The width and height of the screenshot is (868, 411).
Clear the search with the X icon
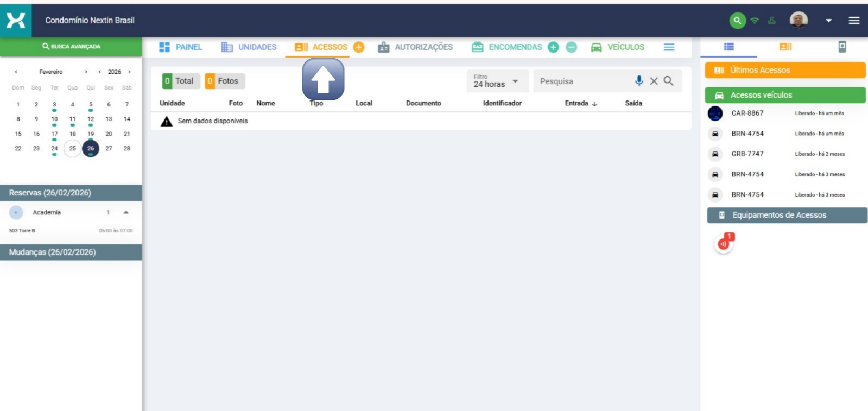[654, 81]
